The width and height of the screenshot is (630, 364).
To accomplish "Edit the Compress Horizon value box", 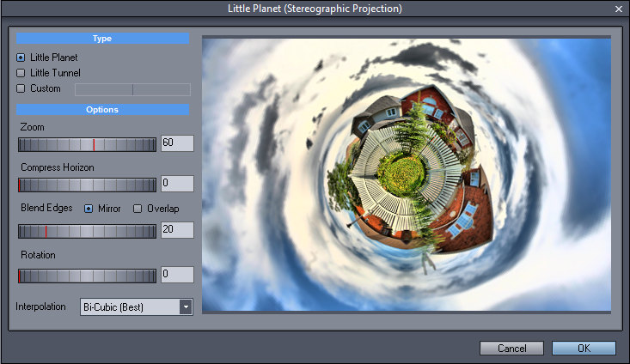I will (176, 184).
